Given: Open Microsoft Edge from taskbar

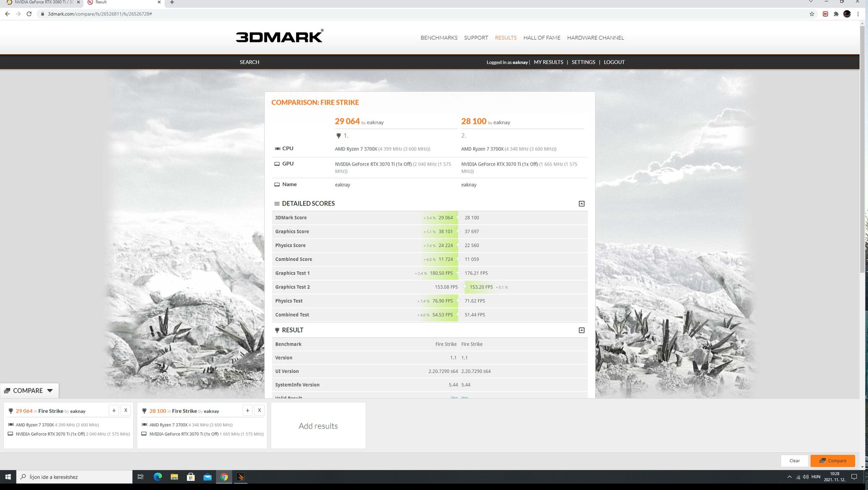Looking at the screenshot, I should (157, 477).
